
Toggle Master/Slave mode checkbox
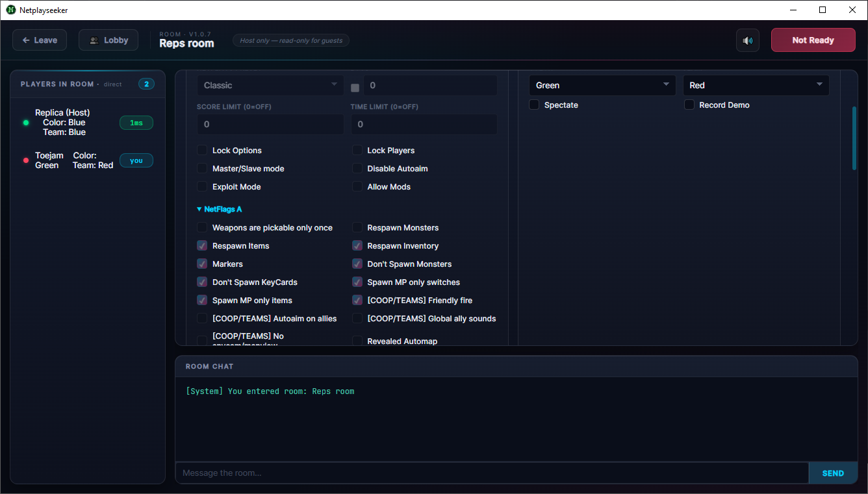(x=202, y=168)
